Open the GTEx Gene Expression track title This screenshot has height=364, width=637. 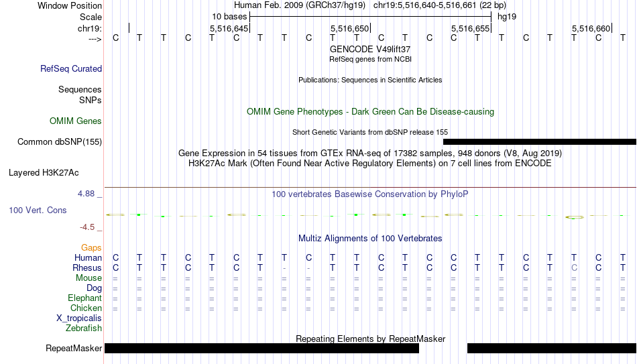click(370, 153)
